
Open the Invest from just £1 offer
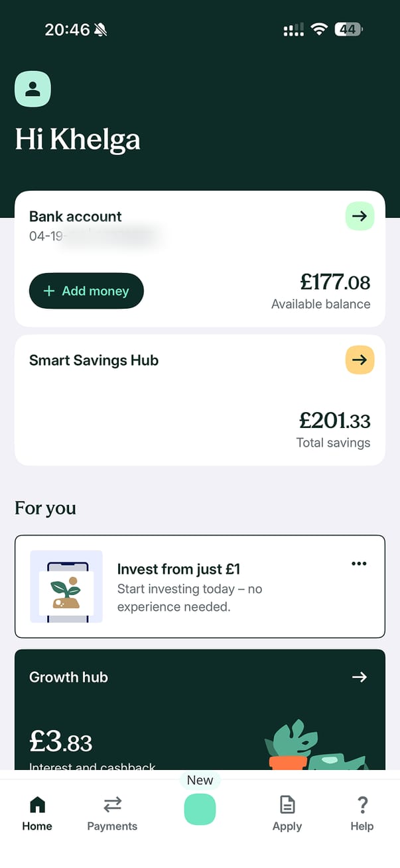tap(178, 569)
